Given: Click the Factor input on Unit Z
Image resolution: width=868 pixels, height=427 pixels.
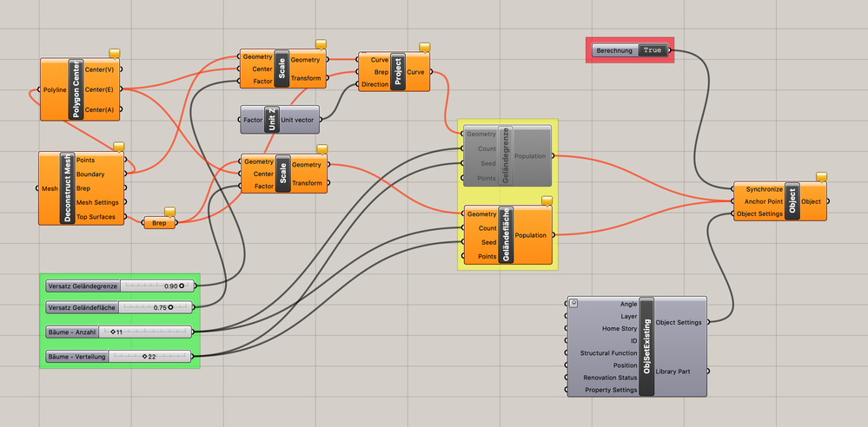Looking at the screenshot, I should tap(253, 120).
